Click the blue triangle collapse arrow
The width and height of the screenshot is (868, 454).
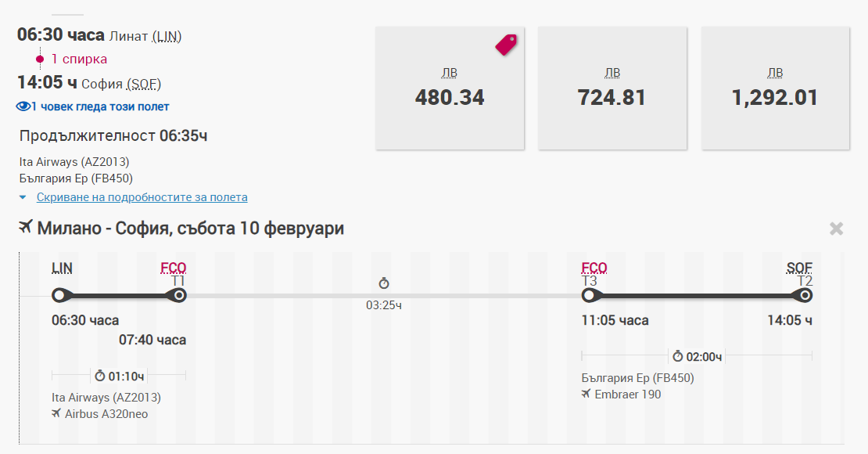click(x=23, y=197)
